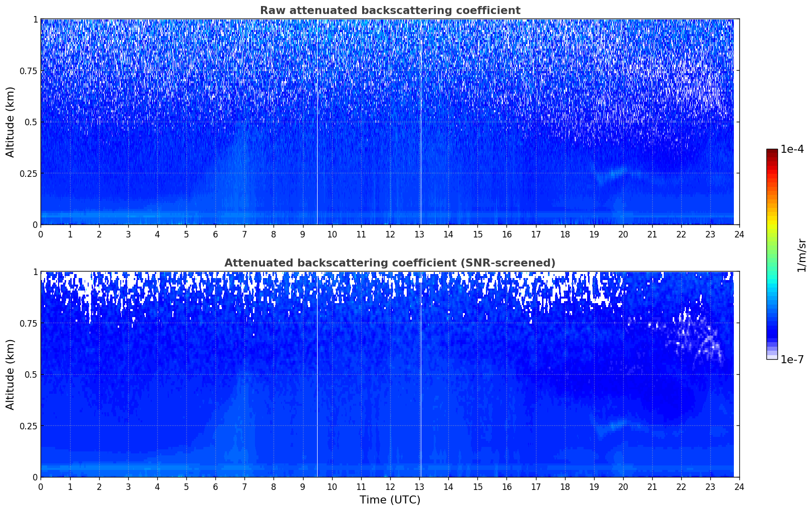Click the '1e-7' color bar label
Viewport: 812px width, 511px height.
coord(792,360)
